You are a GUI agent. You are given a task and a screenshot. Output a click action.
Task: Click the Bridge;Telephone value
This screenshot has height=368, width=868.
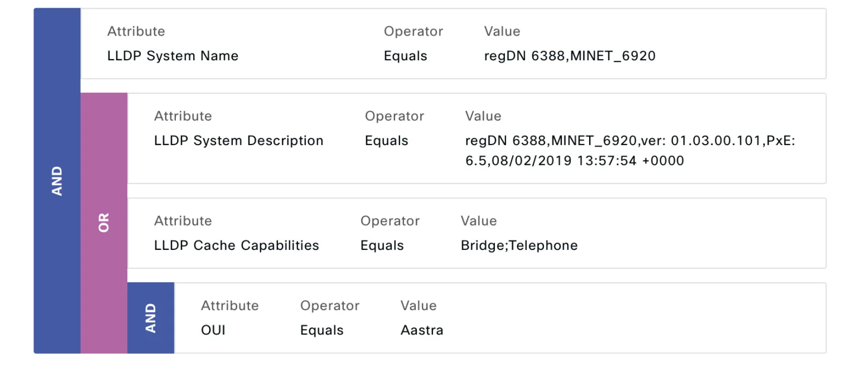pos(519,245)
